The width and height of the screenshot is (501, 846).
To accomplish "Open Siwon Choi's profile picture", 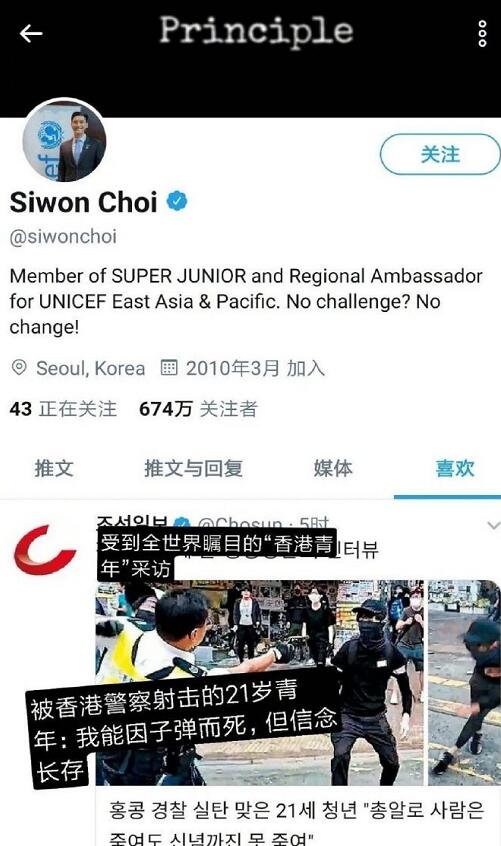I will click(64, 141).
